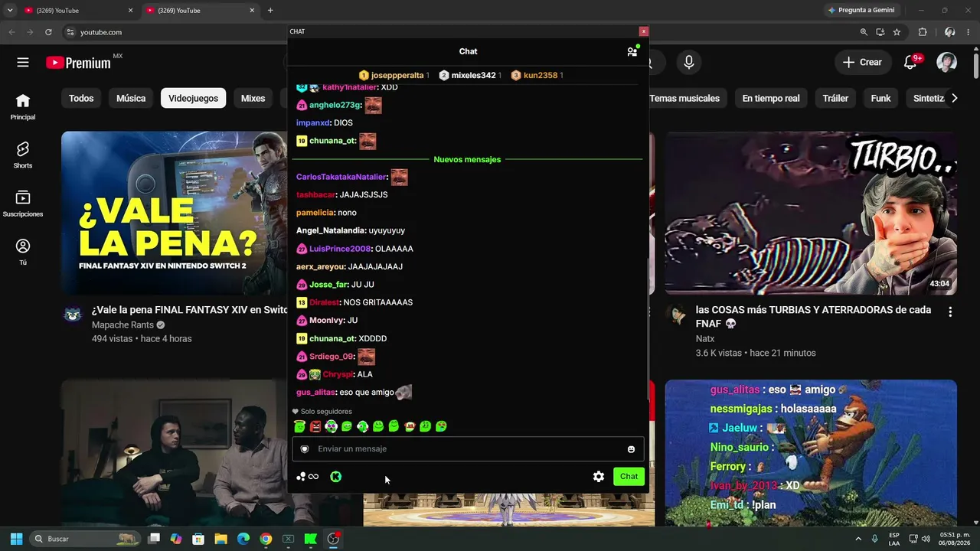This screenshot has width=980, height=551.
Task: Click username gus_alitas in chat
Action: point(315,392)
